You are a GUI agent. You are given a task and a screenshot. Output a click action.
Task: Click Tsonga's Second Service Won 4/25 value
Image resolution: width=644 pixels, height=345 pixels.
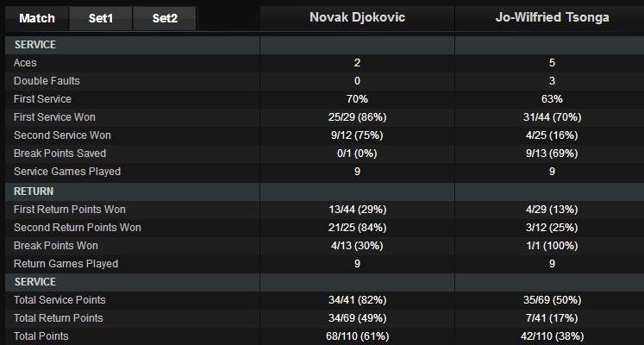coord(552,135)
